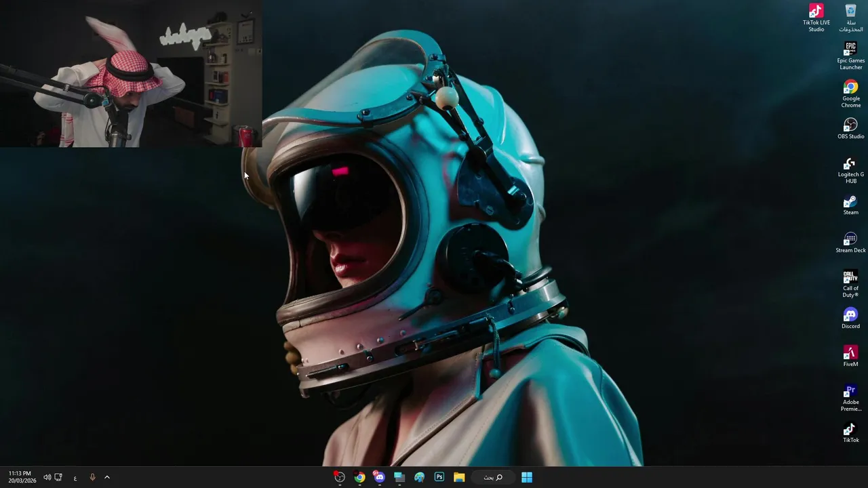Select the Discord desktop shortcut
The height and width of the screenshot is (488, 868).
[850, 319]
